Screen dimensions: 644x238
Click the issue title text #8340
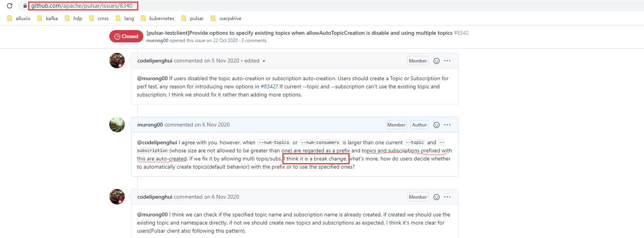click(461, 33)
